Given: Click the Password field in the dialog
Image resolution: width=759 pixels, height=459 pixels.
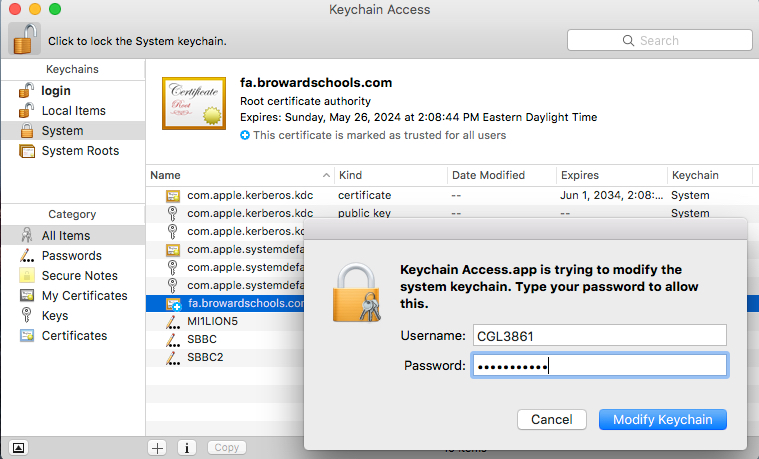Looking at the screenshot, I should (600, 366).
